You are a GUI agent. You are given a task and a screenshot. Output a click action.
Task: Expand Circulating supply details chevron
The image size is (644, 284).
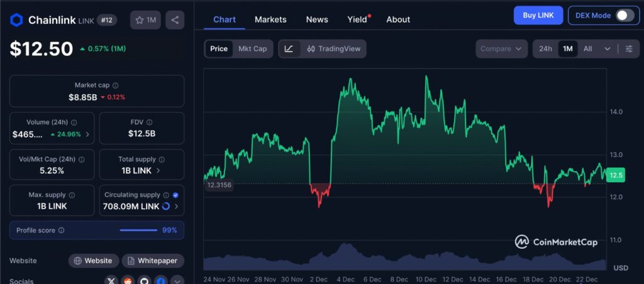click(x=177, y=207)
